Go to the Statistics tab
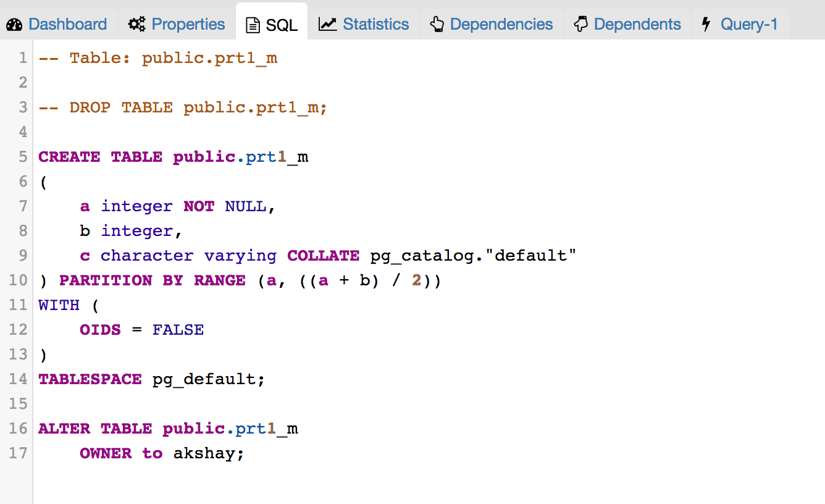This screenshot has height=504, width=825. click(x=375, y=25)
